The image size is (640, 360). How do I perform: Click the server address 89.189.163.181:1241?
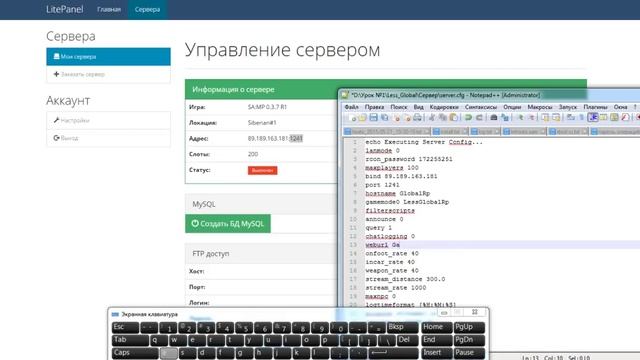tap(275, 138)
